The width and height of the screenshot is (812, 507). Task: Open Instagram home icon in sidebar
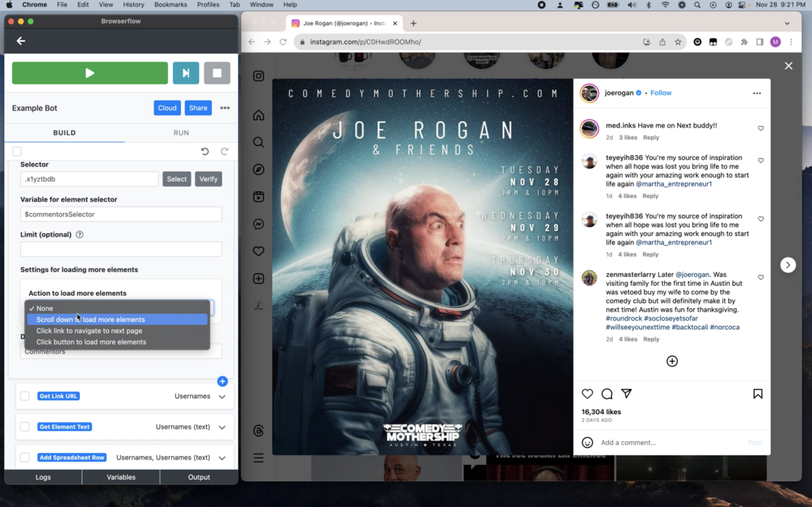[259, 115]
